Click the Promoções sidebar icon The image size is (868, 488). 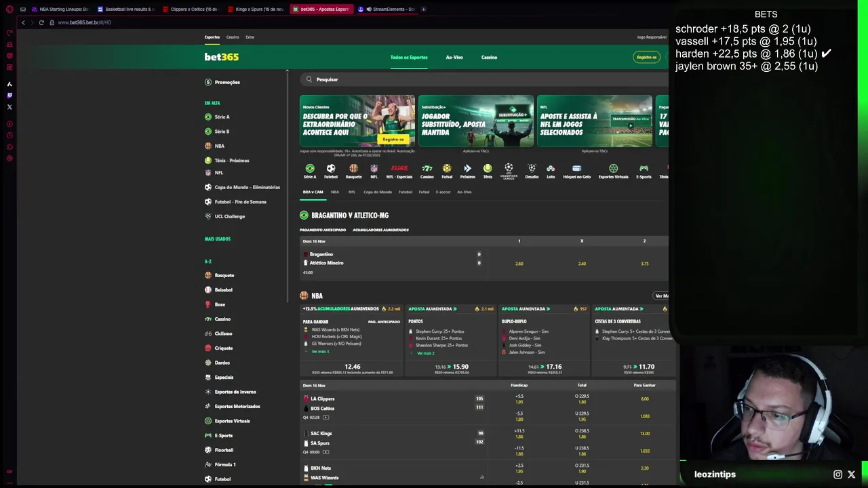point(208,82)
